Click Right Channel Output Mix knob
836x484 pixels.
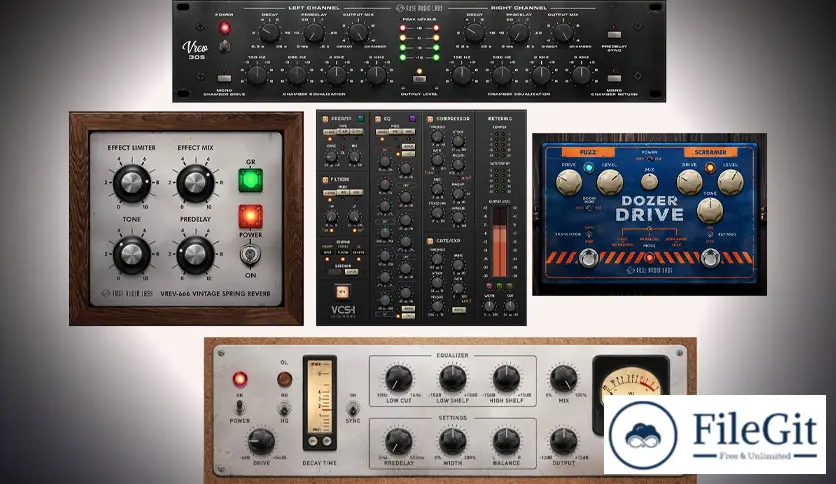(562, 33)
